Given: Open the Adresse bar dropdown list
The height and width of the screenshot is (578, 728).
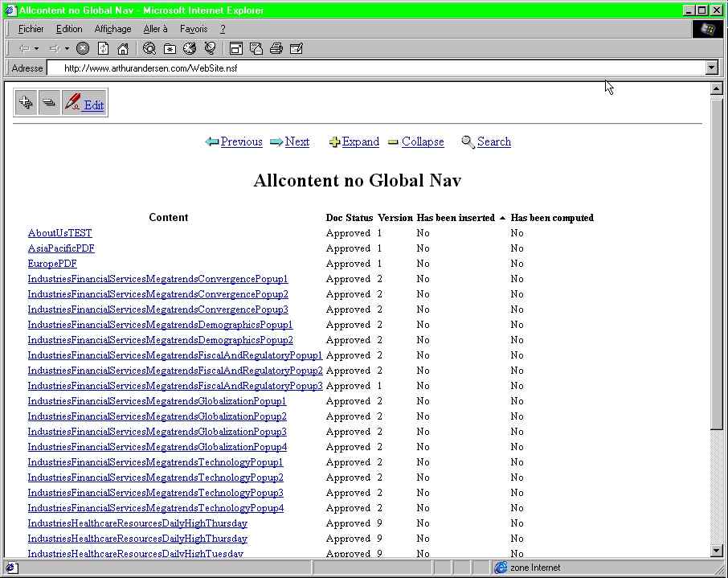Looking at the screenshot, I should [712, 68].
